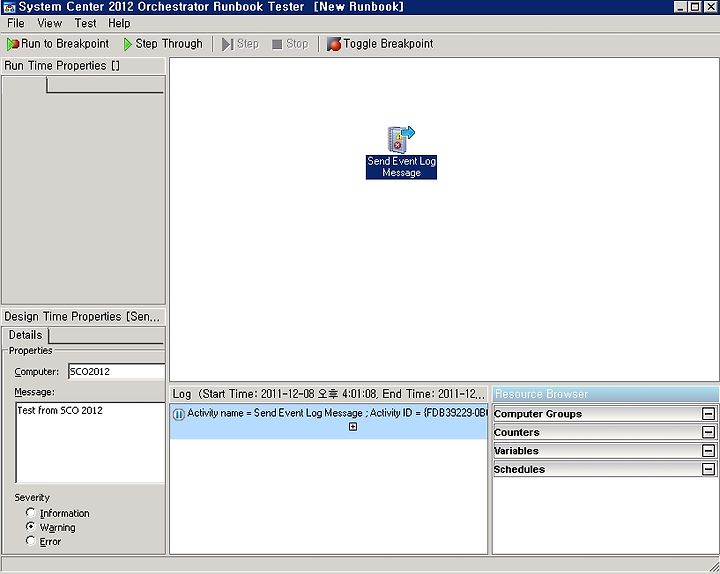Screen dimensions: 720x574
Task: Click the Counters heading text
Action: coord(517,432)
